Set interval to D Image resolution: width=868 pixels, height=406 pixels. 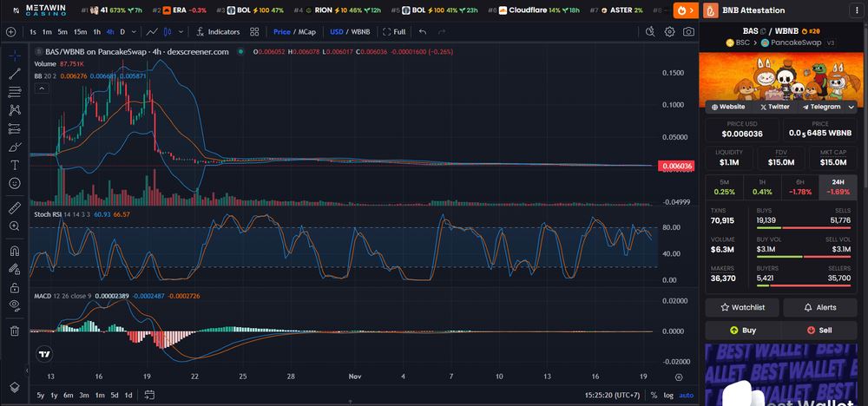(x=122, y=32)
